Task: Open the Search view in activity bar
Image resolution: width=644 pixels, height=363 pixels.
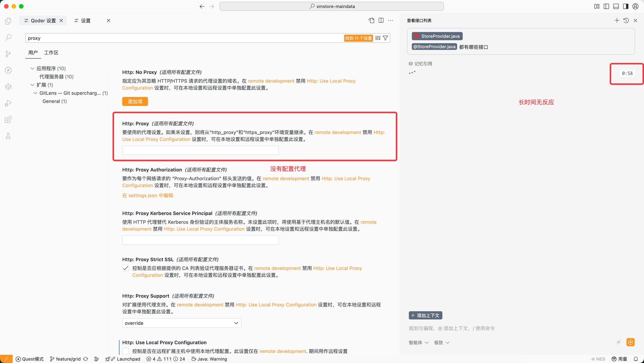Action: (x=8, y=38)
